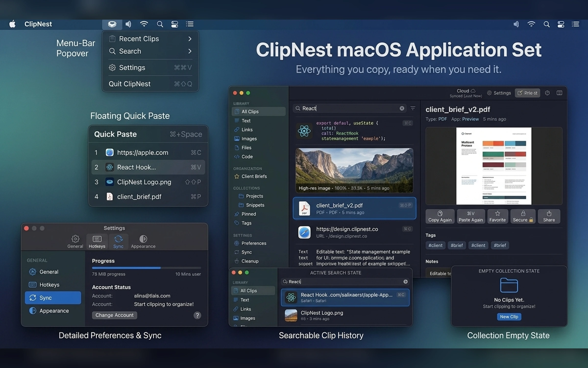588x368 pixels.
Task: Click the Copy Again button
Action: click(x=440, y=216)
